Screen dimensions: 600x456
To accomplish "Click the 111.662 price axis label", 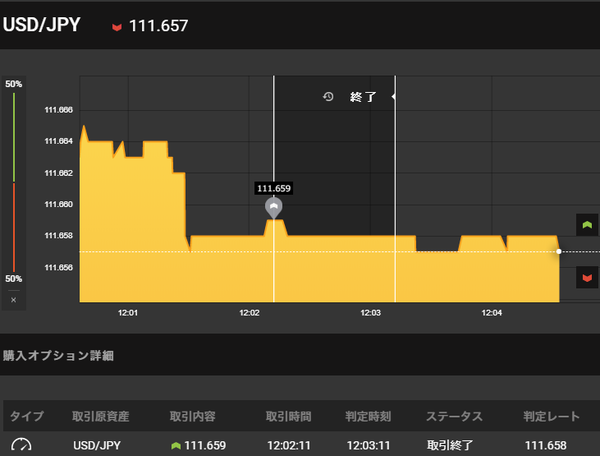I will tap(59, 173).
